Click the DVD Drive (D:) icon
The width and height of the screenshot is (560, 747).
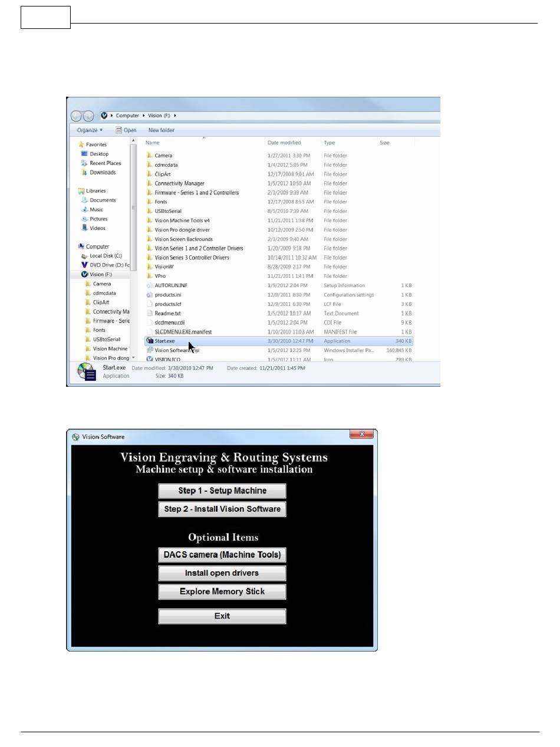[x=84, y=265]
